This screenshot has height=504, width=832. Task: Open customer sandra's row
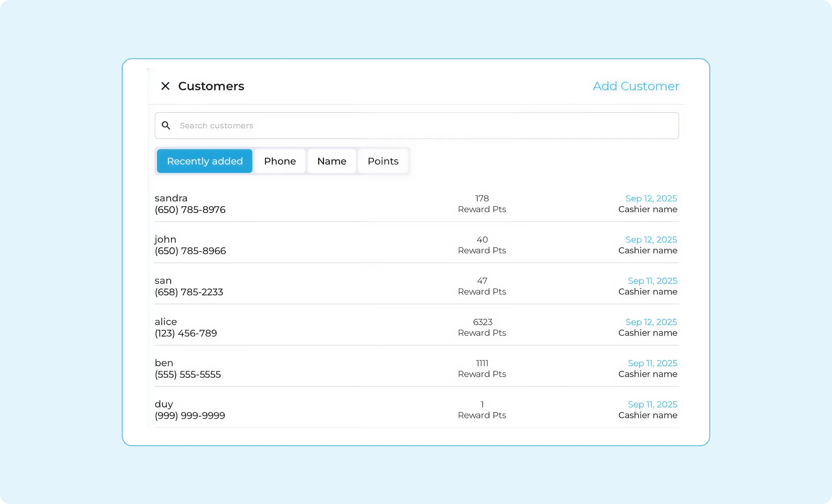click(171, 198)
